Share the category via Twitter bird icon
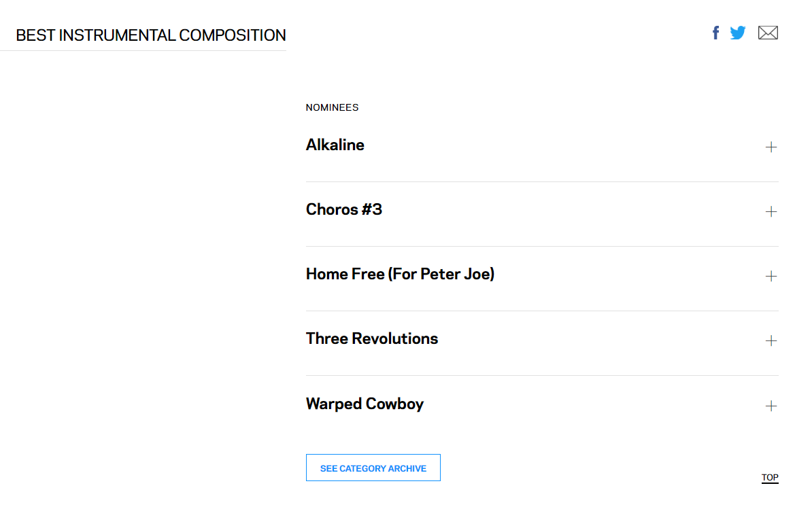The image size is (812, 526). tap(737, 33)
